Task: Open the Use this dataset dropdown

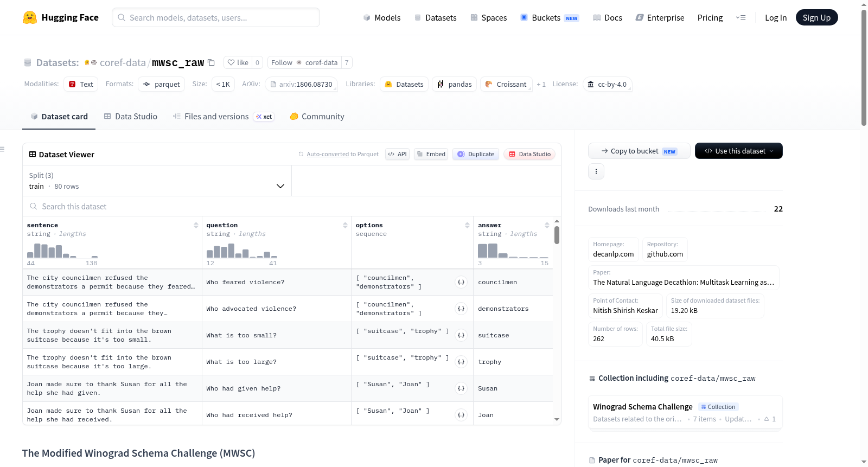Action: 738,151
